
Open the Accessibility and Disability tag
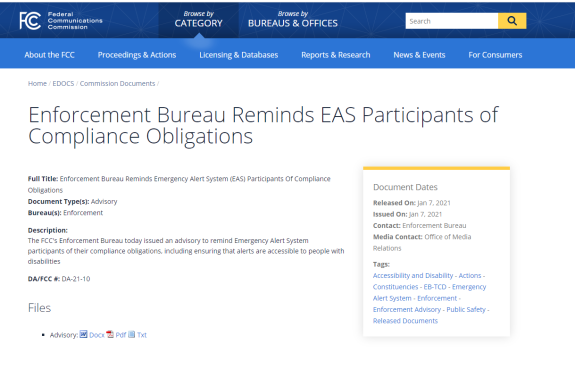coord(413,275)
